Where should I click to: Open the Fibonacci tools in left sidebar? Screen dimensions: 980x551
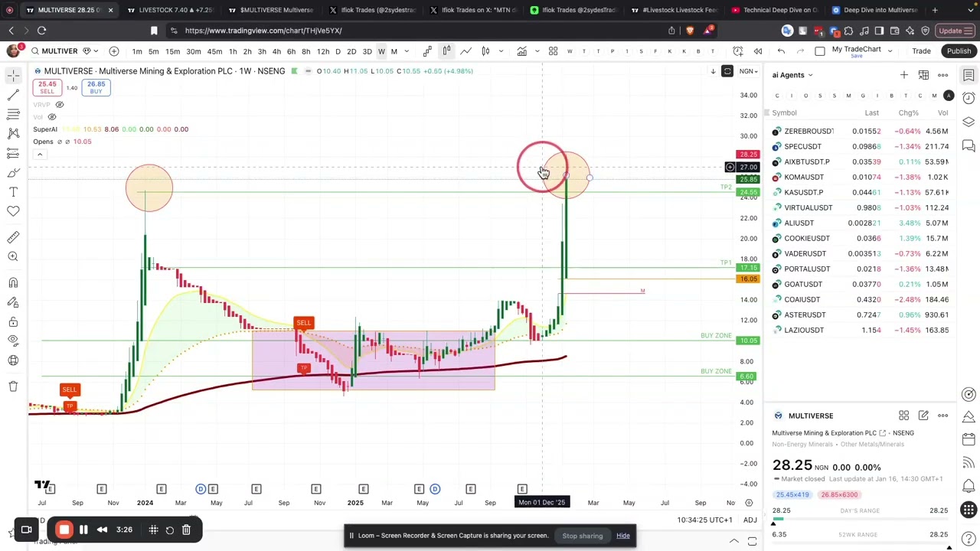(x=13, y=114)
